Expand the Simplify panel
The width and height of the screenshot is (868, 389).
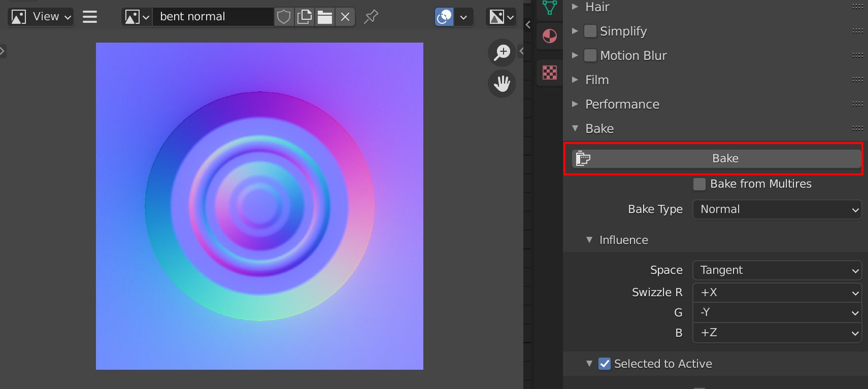coord(575,31)
